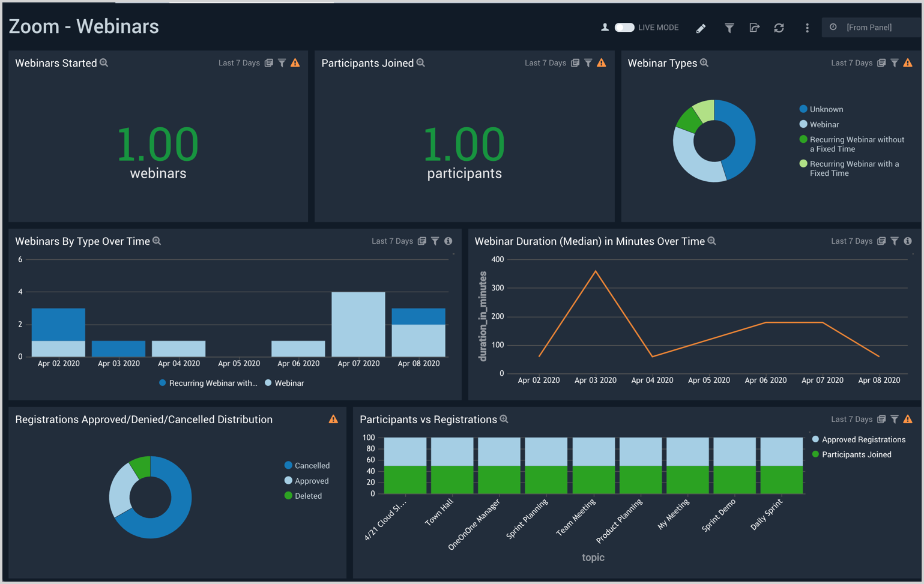924x584 pixels.
Task: Click the Registrations Approved/Denied/Cancelled Distribution warning icon
Action: [333, 419]
